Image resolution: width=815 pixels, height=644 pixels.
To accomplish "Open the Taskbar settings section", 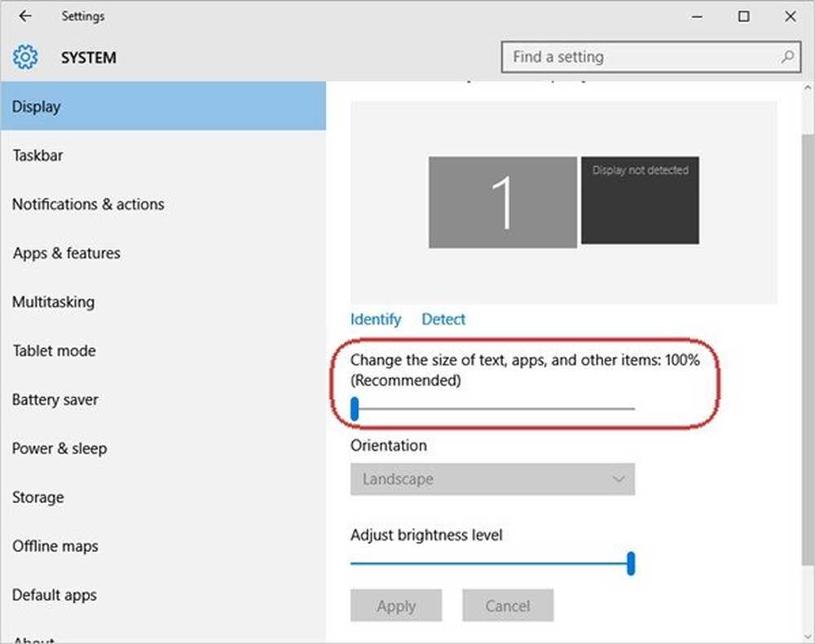I will point(37,155).
